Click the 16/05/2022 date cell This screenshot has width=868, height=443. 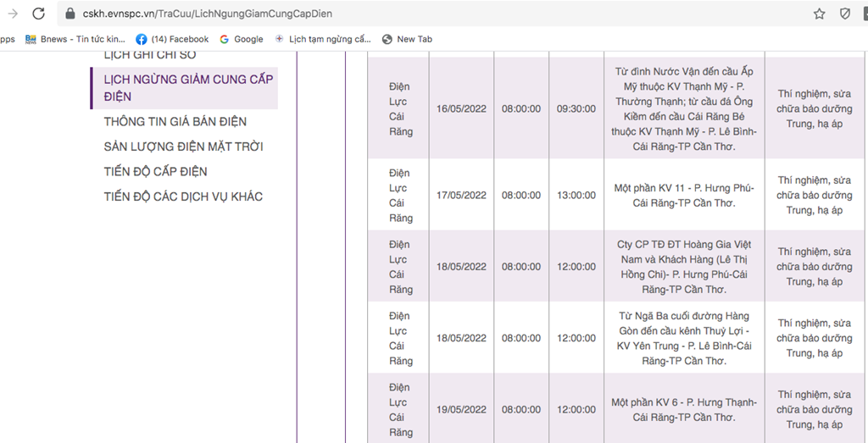(461, 109)
